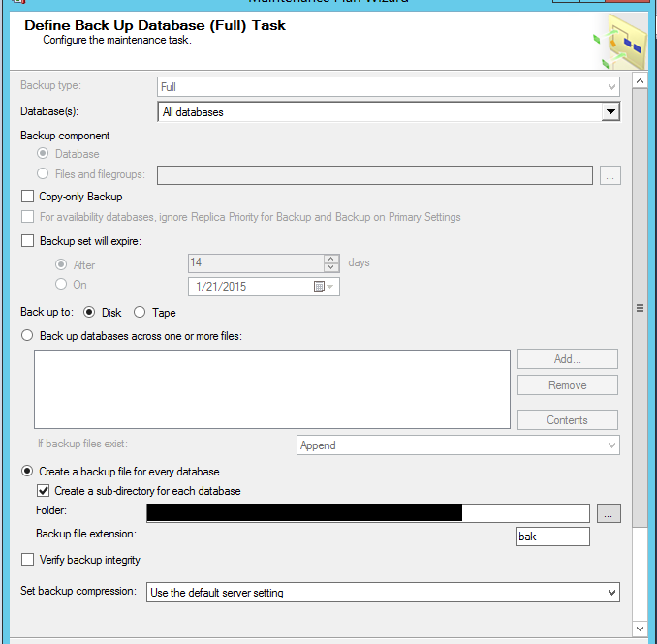Viewport: 657px width, 644px height.
Task: Select Create a backup file for every database
Action: 27,472
